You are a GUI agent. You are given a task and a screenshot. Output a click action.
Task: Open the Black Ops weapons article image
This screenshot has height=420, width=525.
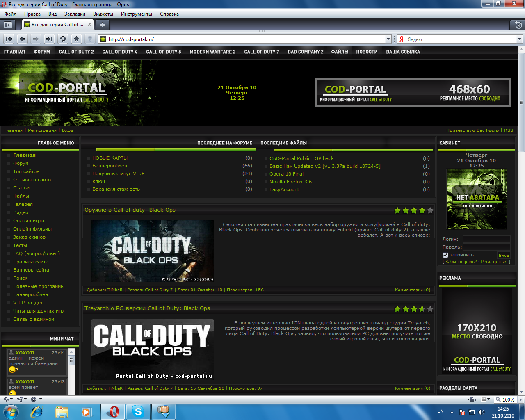coord(152,251)
